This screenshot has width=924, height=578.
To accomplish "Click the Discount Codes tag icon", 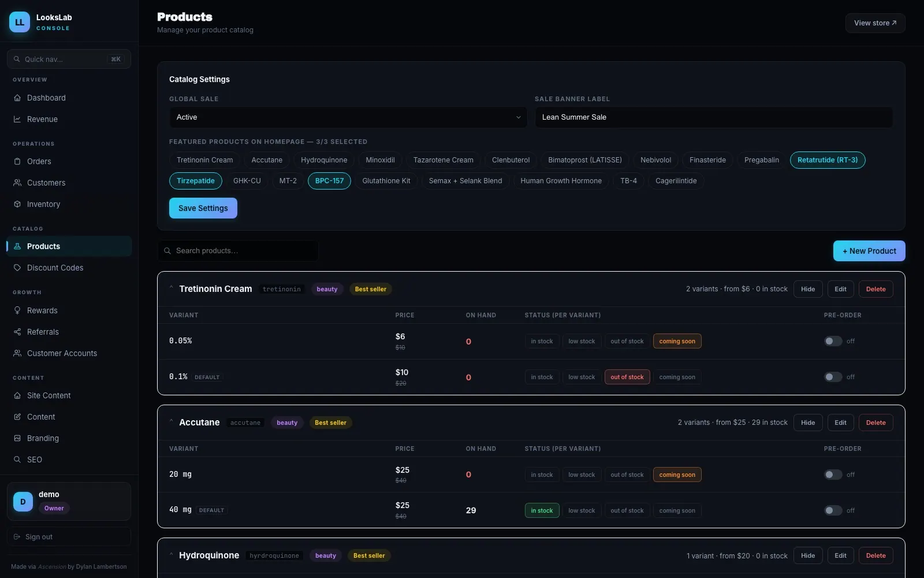I will pos(17,268).
